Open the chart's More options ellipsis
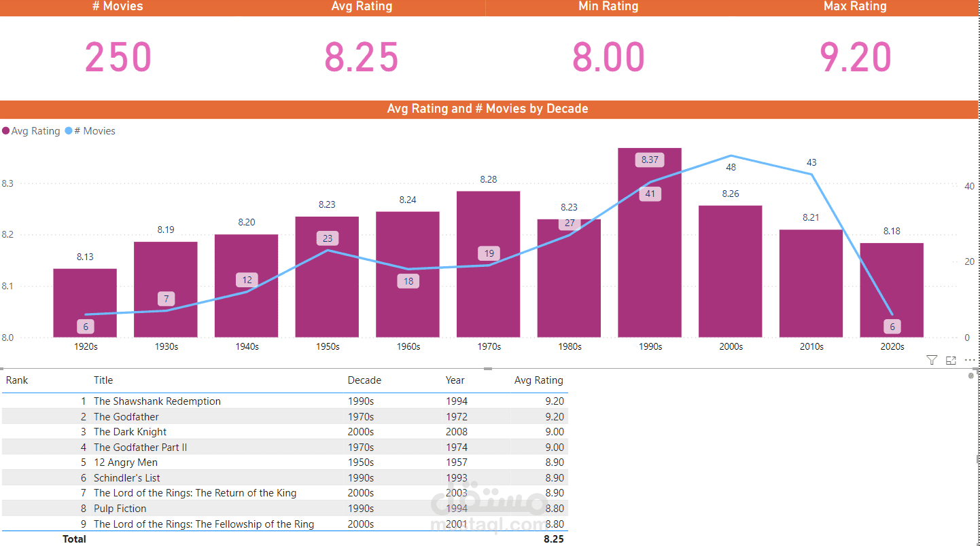The image size is (980, 546). [x=970, y=360]
